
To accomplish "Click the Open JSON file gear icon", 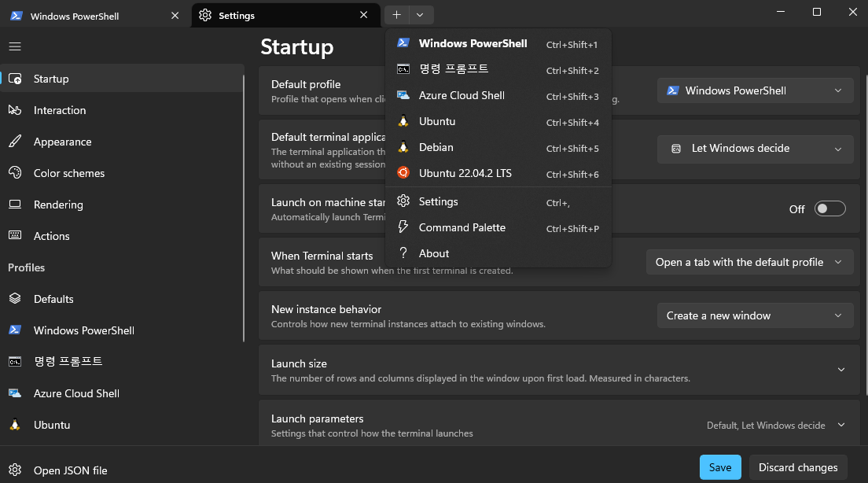I will [15, 470].
